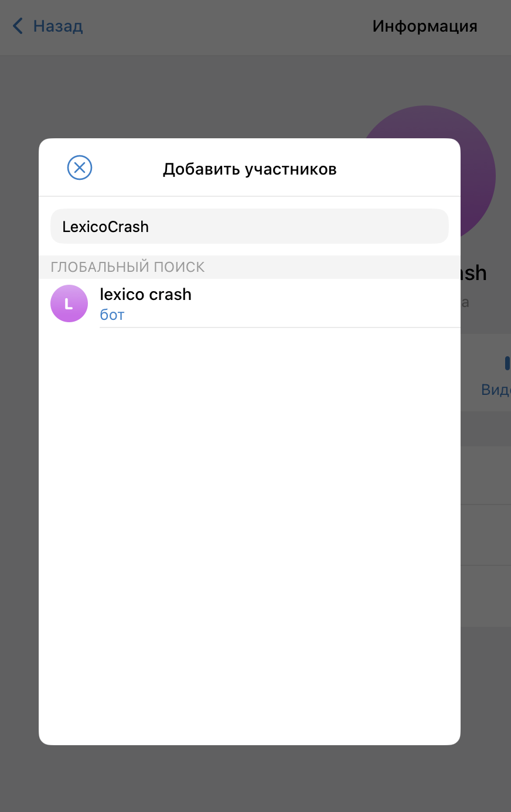Click the blue бот label
511x812 pixels.
click(x=112, y=315)
